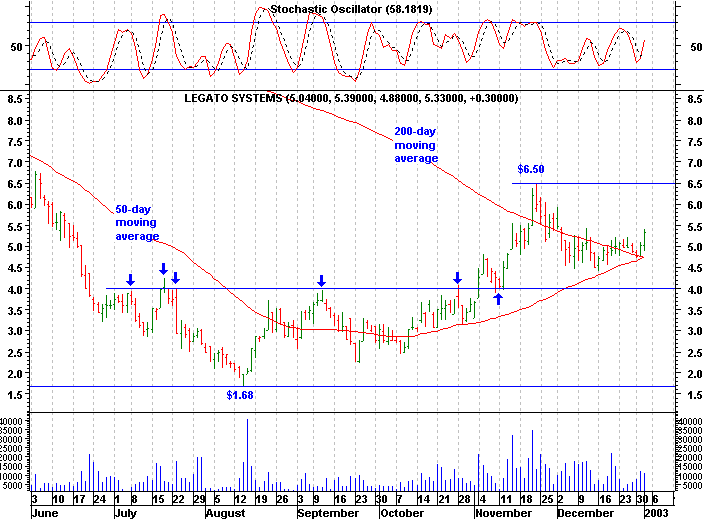The width and height of the screenshot is (705, 519).
Task: Click the 19 date tick in August
Action: click(x=261, y=499)
